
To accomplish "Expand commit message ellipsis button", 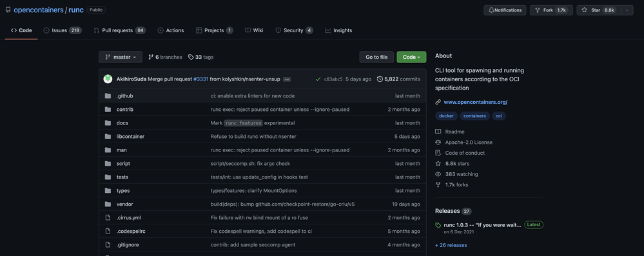I will coord(287,79).
